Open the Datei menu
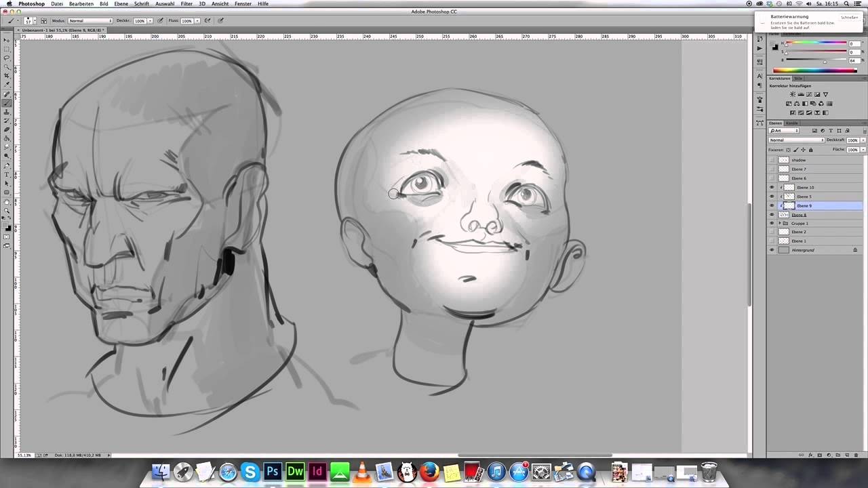The image size is (868, 488). [57, 3]
